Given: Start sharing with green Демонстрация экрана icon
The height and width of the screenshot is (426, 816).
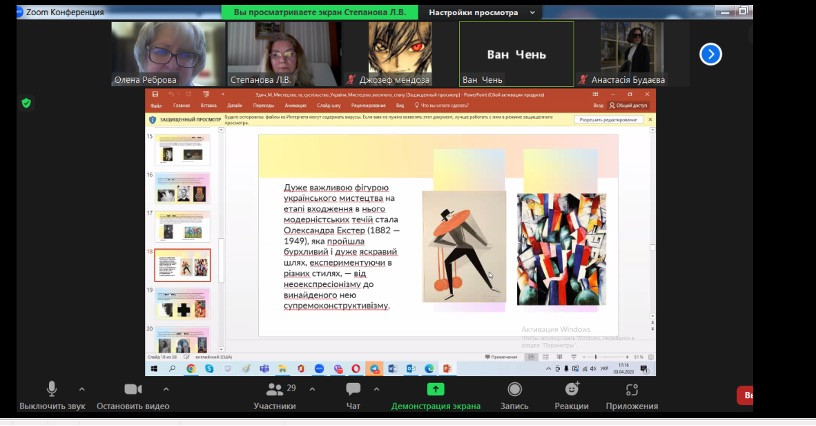Looking at the screenshot, I should [435, 390].
